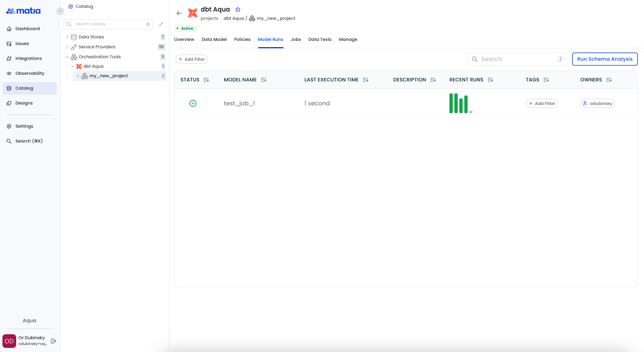Click the OD user avatar
Image resolution: width=644 pixels, height=352 pixels.
point(9,341)
